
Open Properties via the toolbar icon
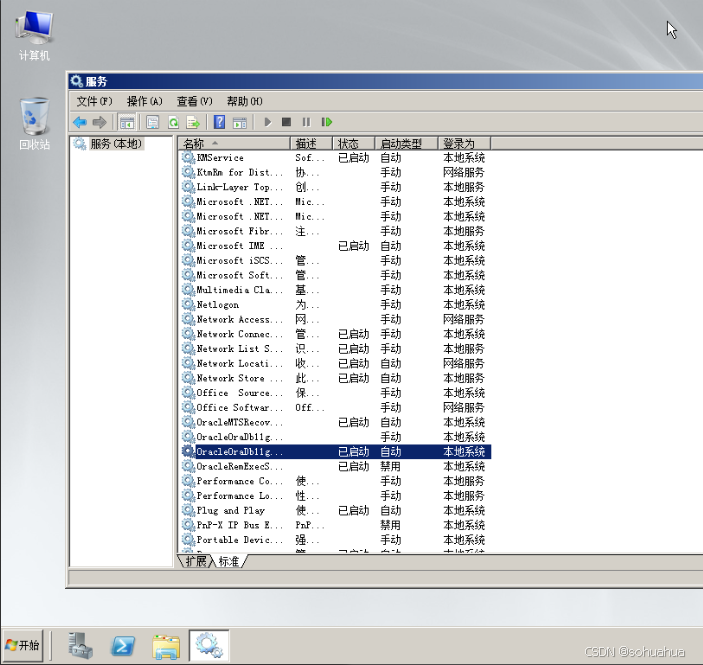click(x=152, y=122)
